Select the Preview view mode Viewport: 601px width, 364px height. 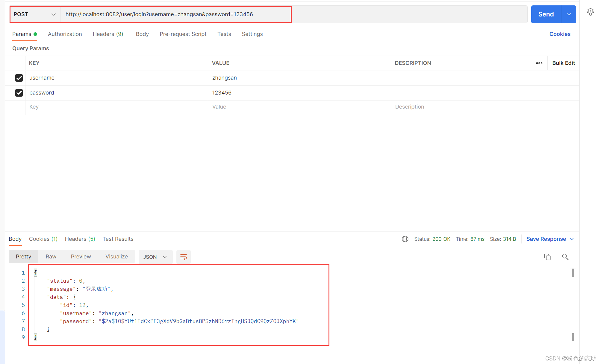[x=81, y=257]
